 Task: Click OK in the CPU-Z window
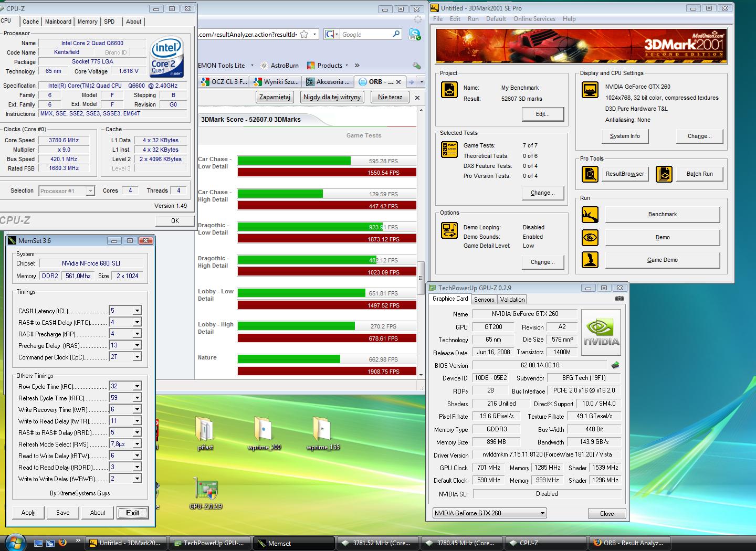[175, 221]
